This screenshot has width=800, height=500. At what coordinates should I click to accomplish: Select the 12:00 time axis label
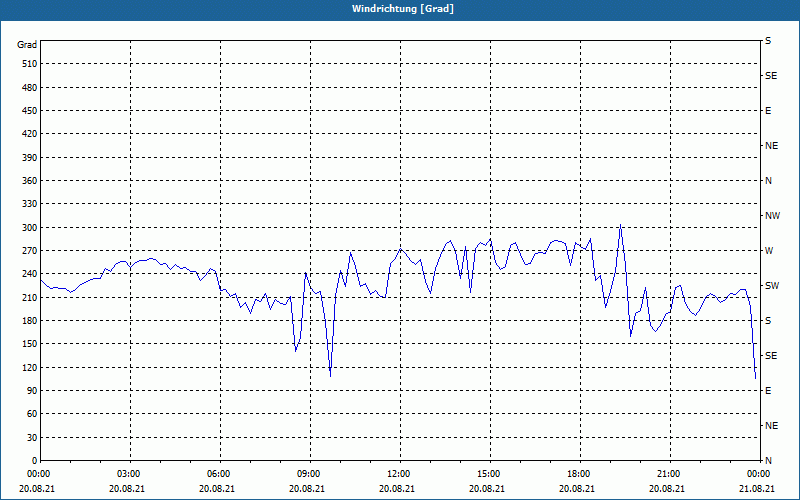coord(398,474)
